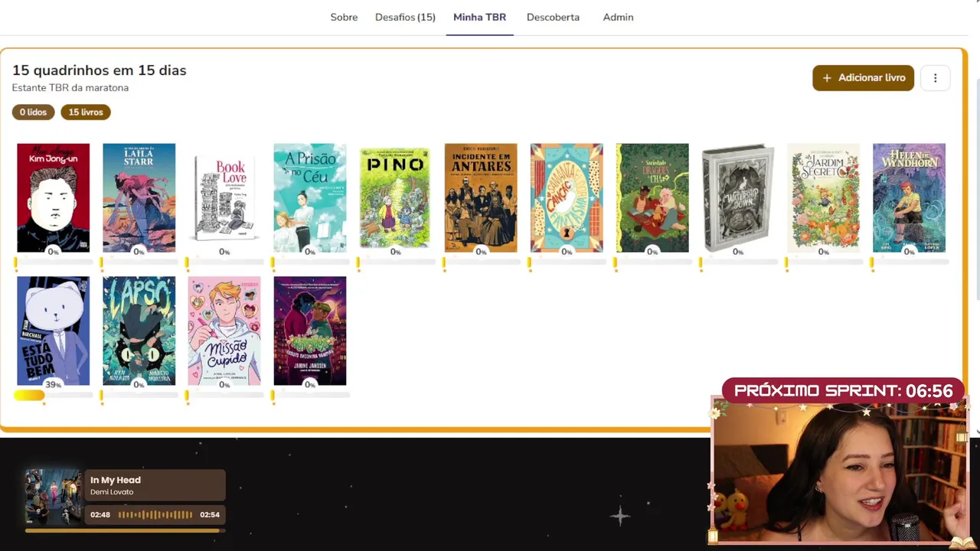Open the Lapso book cover
This screenshot has height=551, width=980.
click(139, 331)
